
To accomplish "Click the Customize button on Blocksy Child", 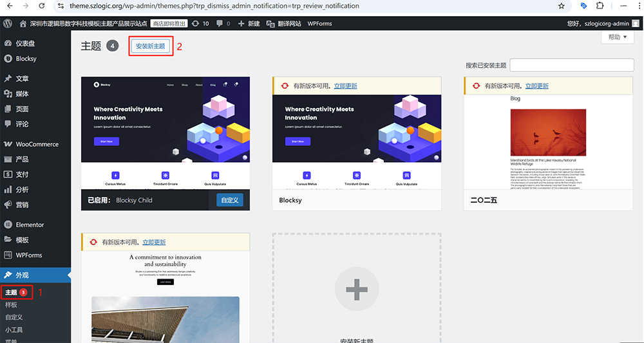I will (x=230, y=199).
